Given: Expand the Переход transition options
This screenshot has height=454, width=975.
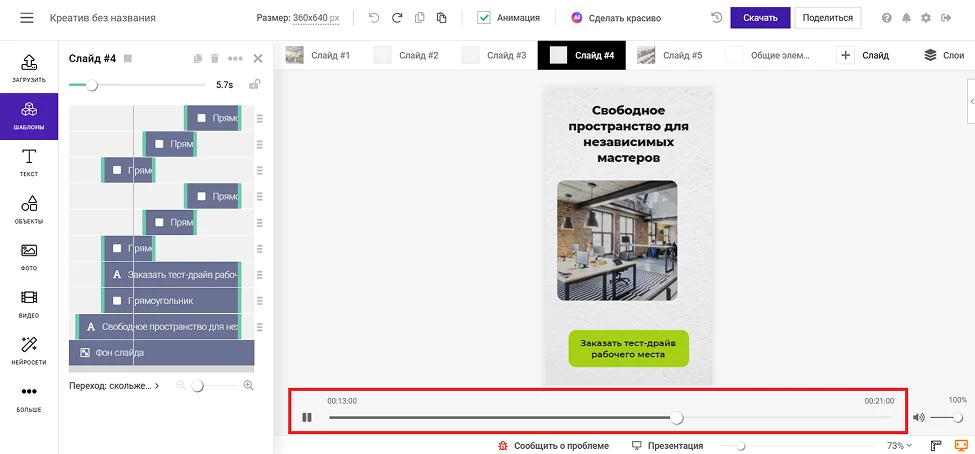Looking at the screenshot, I should pos(115,385).
